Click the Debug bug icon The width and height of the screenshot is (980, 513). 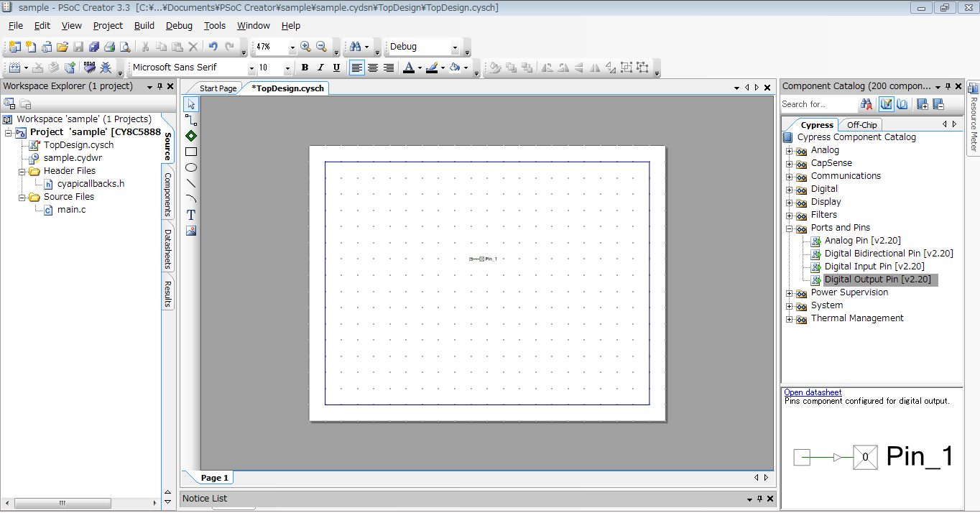(106, 68)
